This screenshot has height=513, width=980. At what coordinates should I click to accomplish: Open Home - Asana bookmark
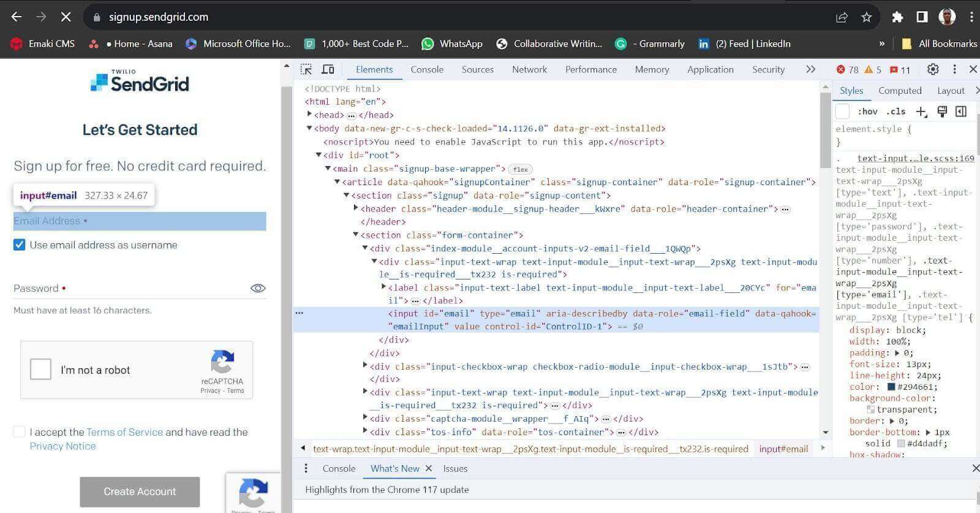tap(130, 44)
